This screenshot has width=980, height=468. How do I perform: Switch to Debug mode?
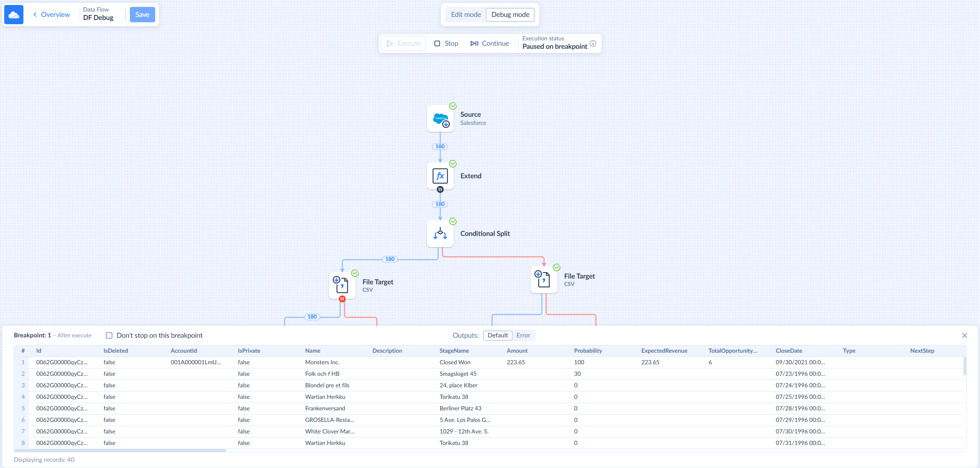510,15
